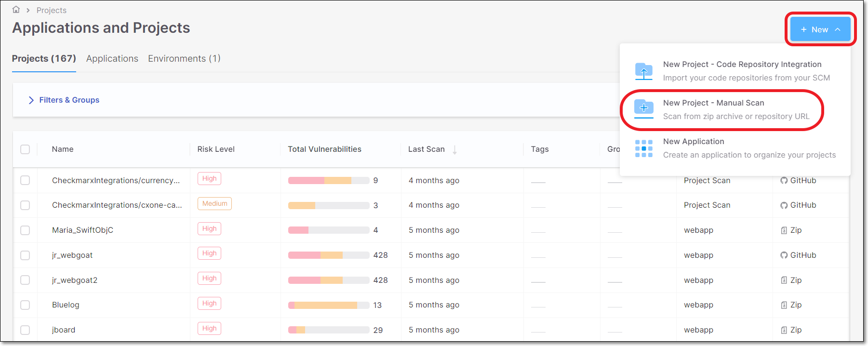Click GitHub icon in CheckmarxIntegrations/cxone-ca row
The height and width of the screenshot is (346, 868).
784,205
